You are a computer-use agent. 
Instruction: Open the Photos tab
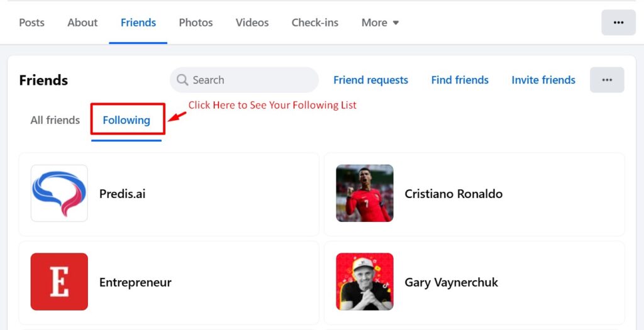pyautogui.click(x=196, y=23)
